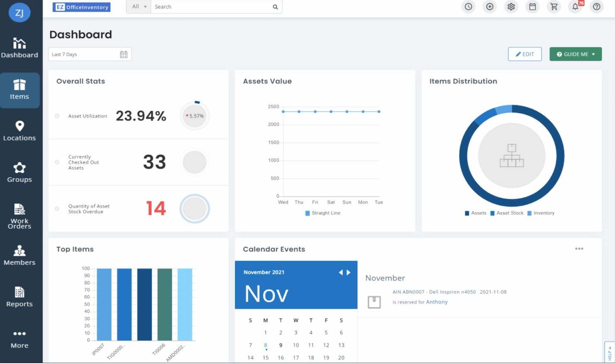Open the settings gear icon
Image resolution: width=615 pixels, height=364 pixels.
point(511,7)
